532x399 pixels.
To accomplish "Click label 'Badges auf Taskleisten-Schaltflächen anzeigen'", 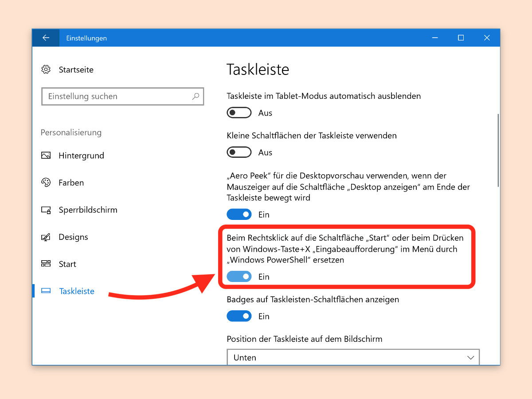I will click(x=313, y=300).
